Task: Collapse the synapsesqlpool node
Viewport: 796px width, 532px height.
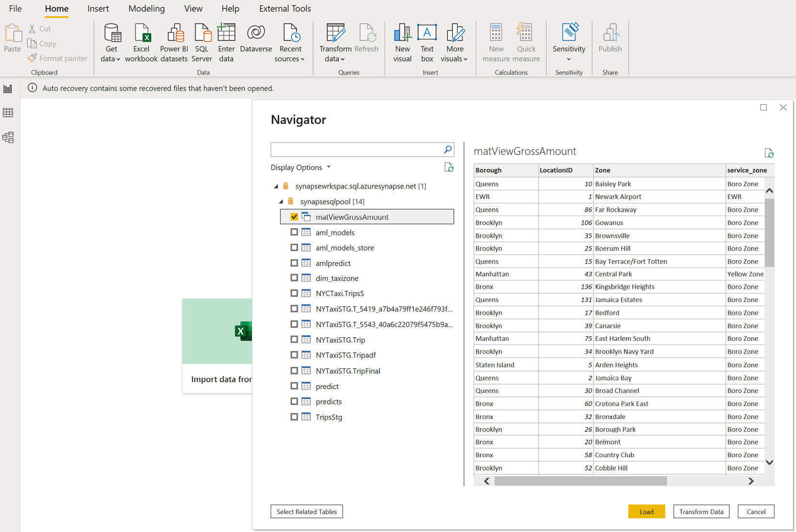Action: click(x=281, y=202)
